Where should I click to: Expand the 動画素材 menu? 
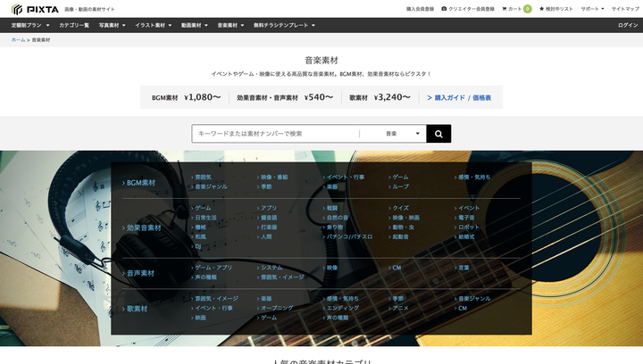point(195,25)
